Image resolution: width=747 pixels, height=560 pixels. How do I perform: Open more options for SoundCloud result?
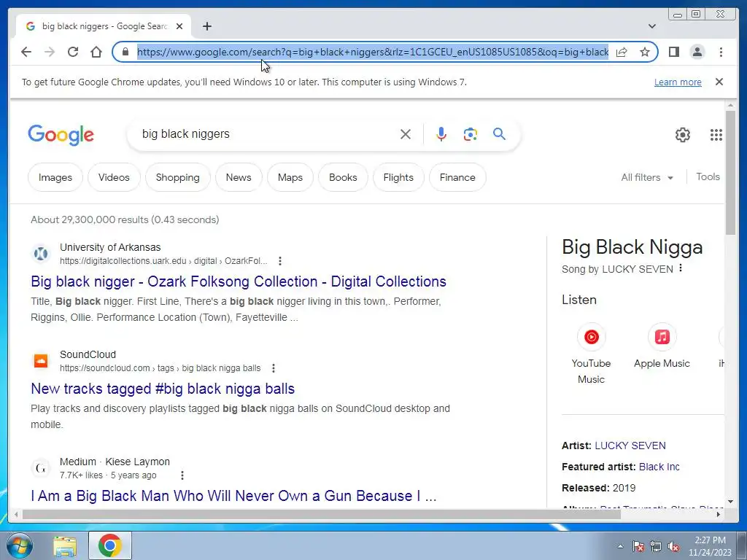tap(274, 368)
